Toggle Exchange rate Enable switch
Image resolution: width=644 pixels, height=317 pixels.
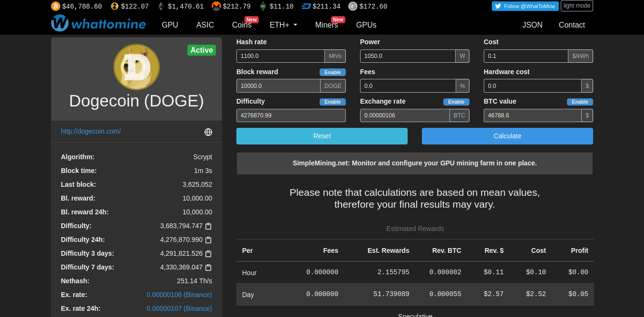point(456,102)
